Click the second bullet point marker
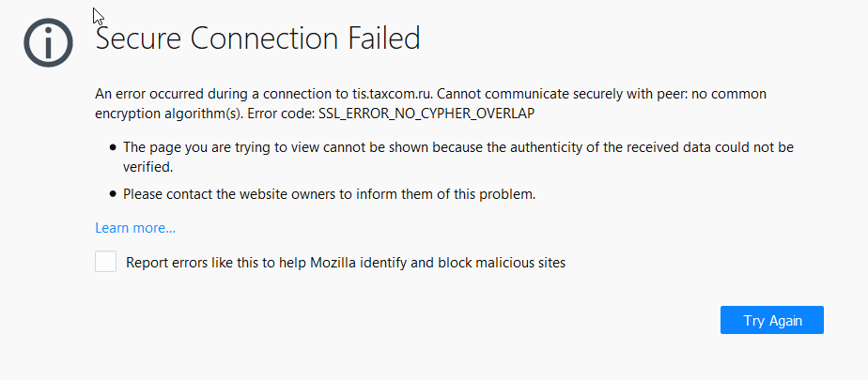Image resolution: width=868 pixels, height=380 pixels. coord(113,195)
